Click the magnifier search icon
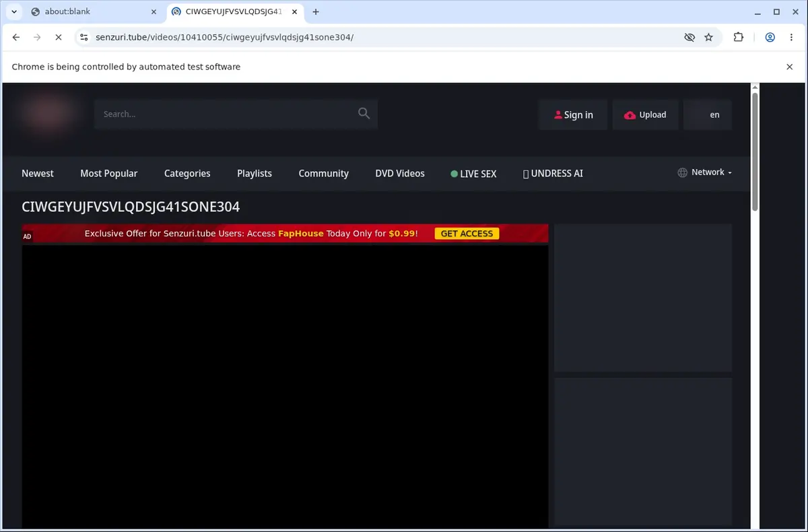This screenshot has width=808, height=532. point(364,113)
